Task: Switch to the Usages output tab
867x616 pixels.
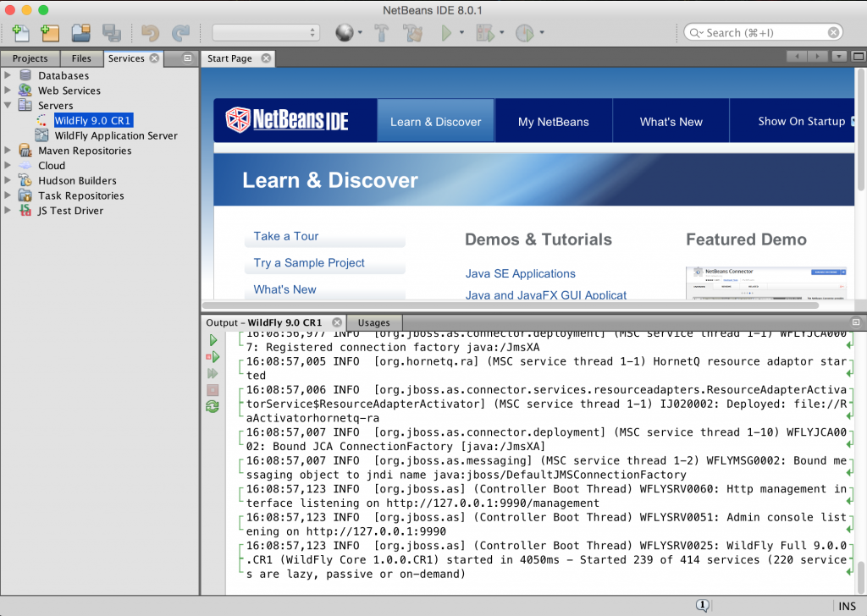Action: [x=373, y=322]
